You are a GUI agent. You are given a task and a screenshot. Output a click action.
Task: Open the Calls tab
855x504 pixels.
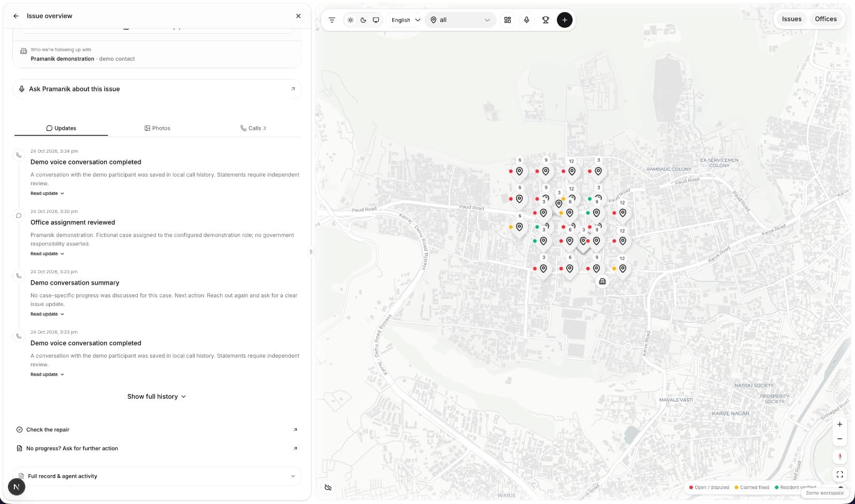pyautogui.click(x=253, y=128)
